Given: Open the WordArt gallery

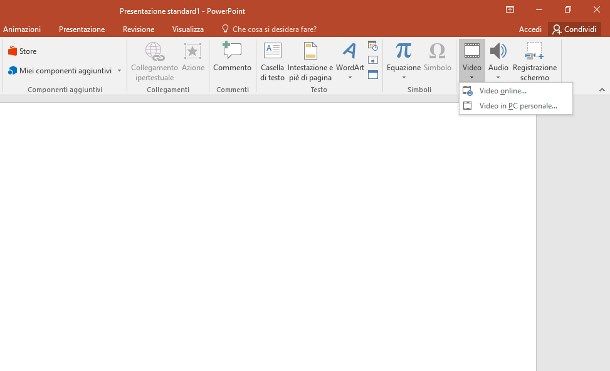Looking at the screenshot, I should click(350, 61).
